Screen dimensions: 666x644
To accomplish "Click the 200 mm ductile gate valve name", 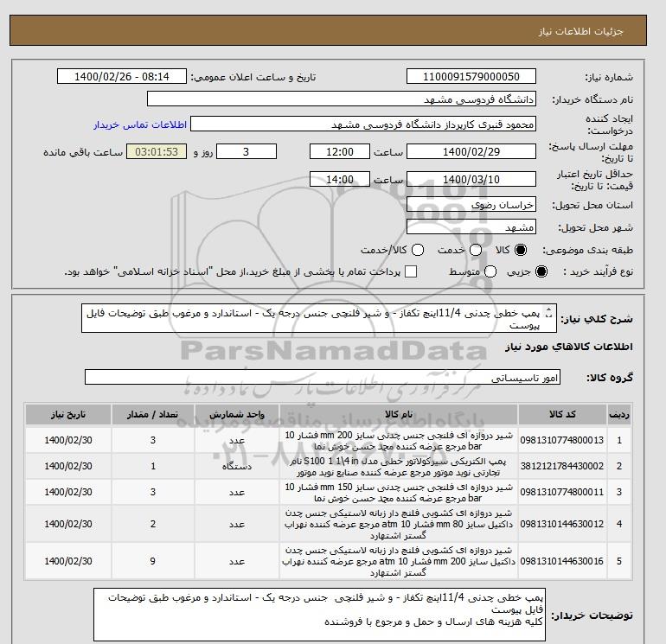I will (399, 561).
